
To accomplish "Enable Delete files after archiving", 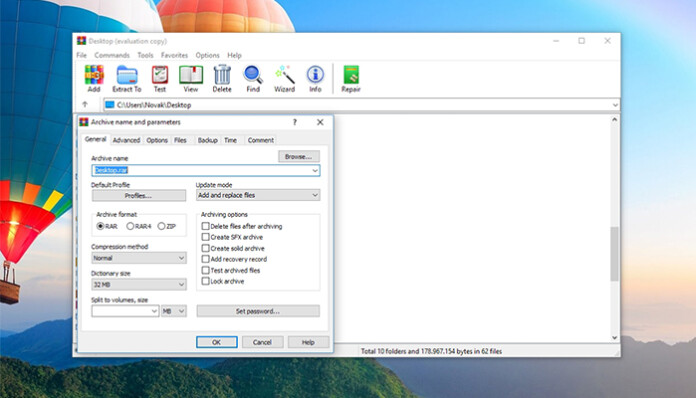I will (x=206, y=226).
